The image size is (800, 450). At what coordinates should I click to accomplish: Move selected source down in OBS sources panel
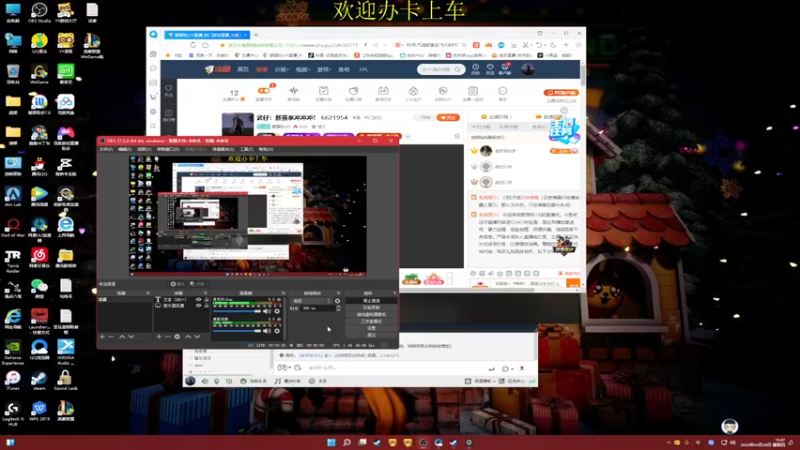point(197,337)
